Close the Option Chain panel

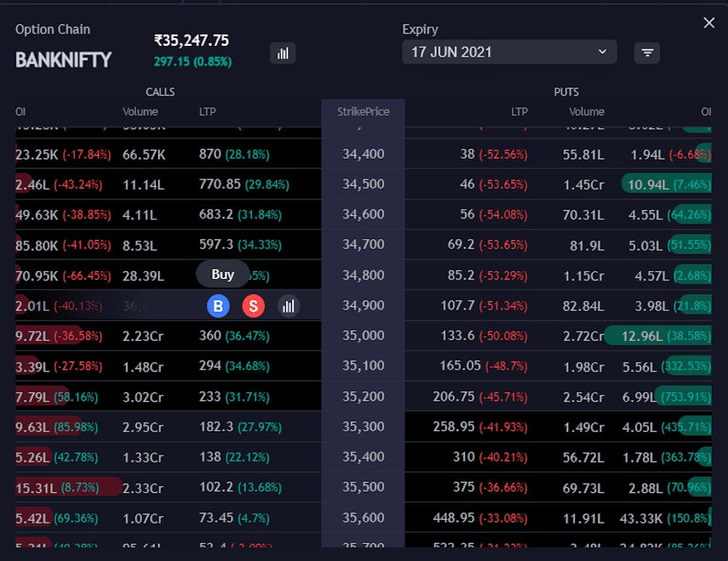coord(709,23)
